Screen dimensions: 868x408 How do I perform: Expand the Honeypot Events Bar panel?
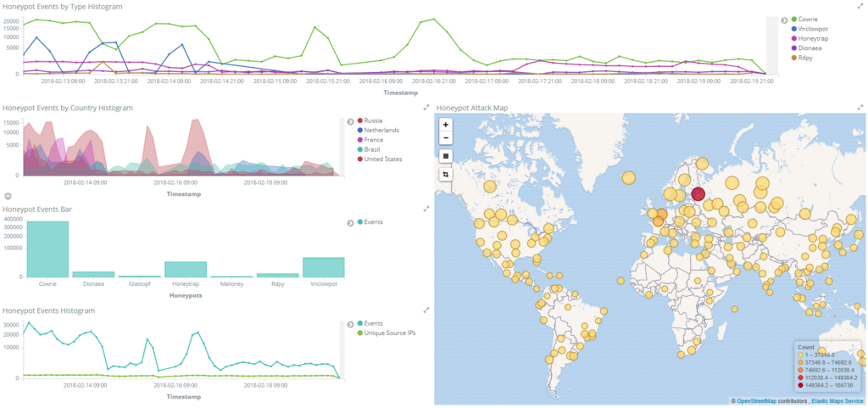(426, 209)
